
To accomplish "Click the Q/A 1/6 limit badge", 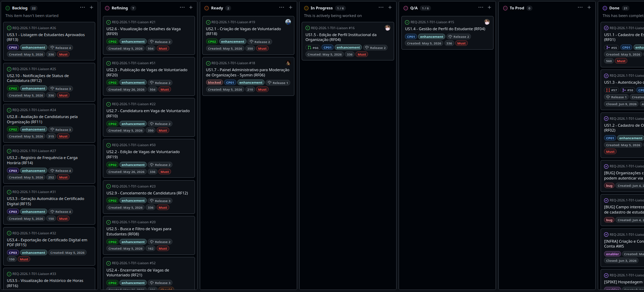I will pos(425,8).
